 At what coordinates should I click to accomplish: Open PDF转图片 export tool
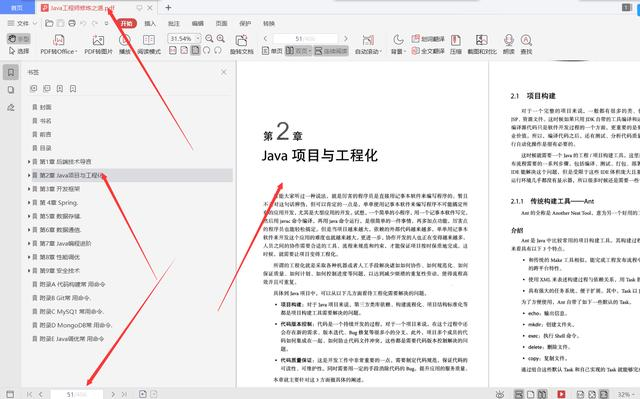point(98,44)
